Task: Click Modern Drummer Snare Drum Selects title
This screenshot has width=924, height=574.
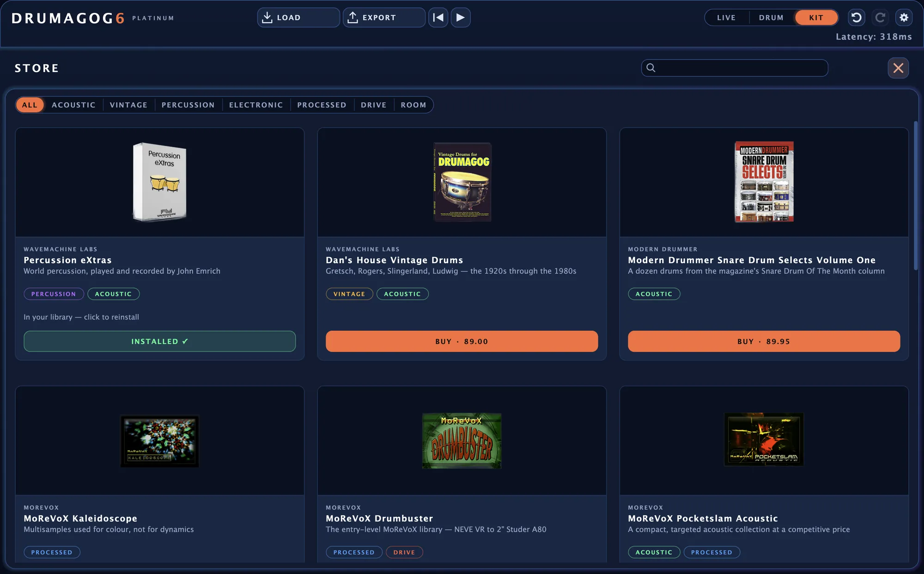Action: click(x=752, y=260)
